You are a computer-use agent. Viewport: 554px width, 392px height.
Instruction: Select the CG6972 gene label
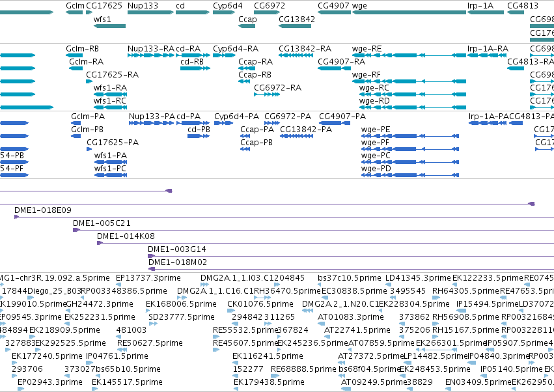[270, 6]
